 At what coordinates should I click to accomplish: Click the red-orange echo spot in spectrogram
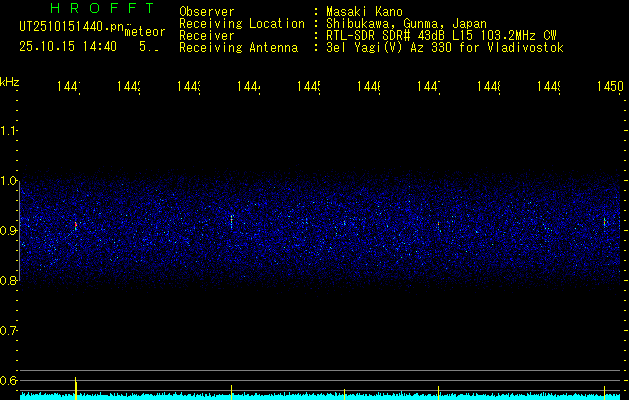(75, 227)
